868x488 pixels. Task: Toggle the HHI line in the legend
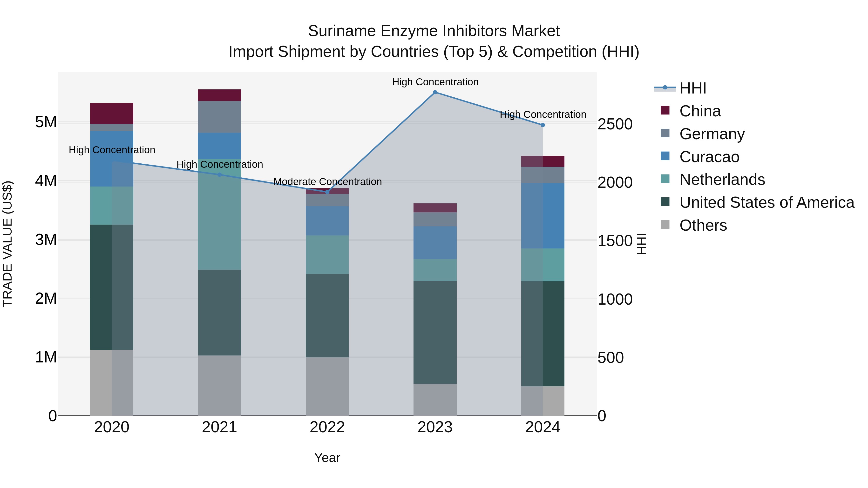pos(680,88)
